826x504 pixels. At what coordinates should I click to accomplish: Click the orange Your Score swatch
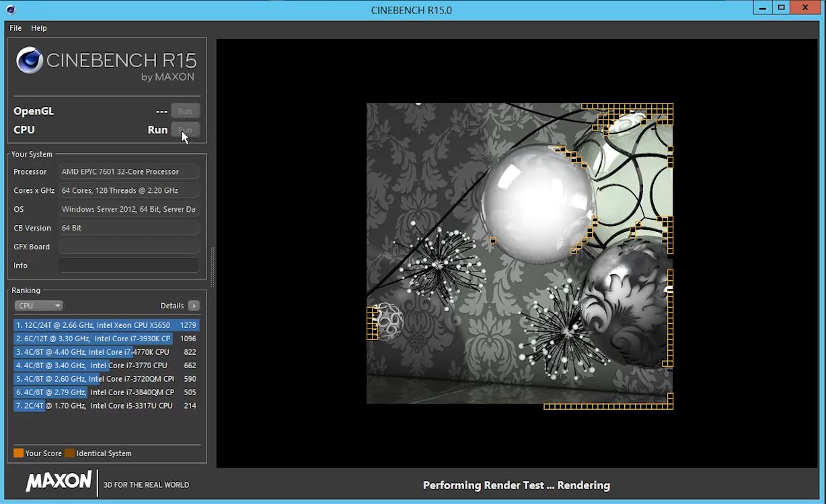18,453
